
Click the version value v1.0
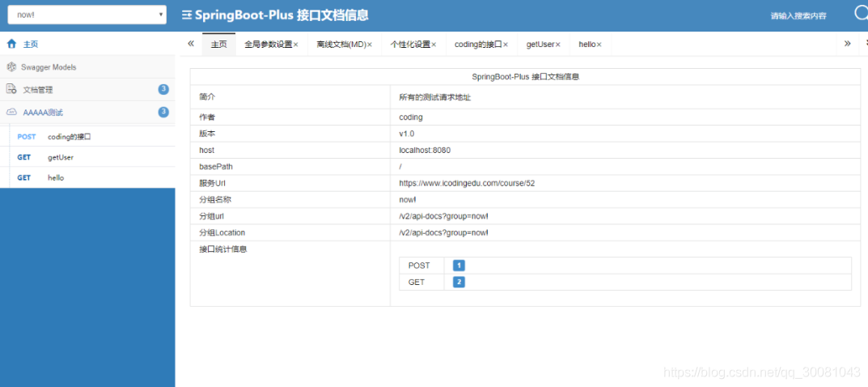(406, 134)
